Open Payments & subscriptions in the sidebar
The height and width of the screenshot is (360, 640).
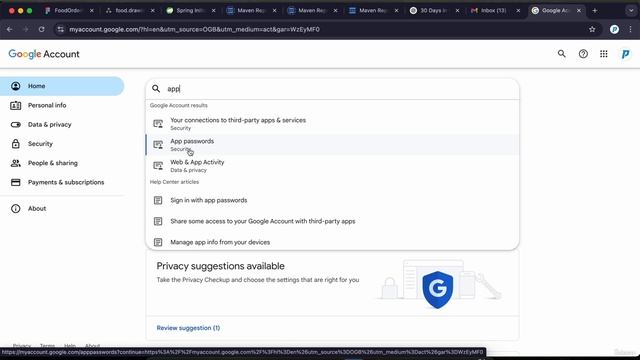(62, 182)
